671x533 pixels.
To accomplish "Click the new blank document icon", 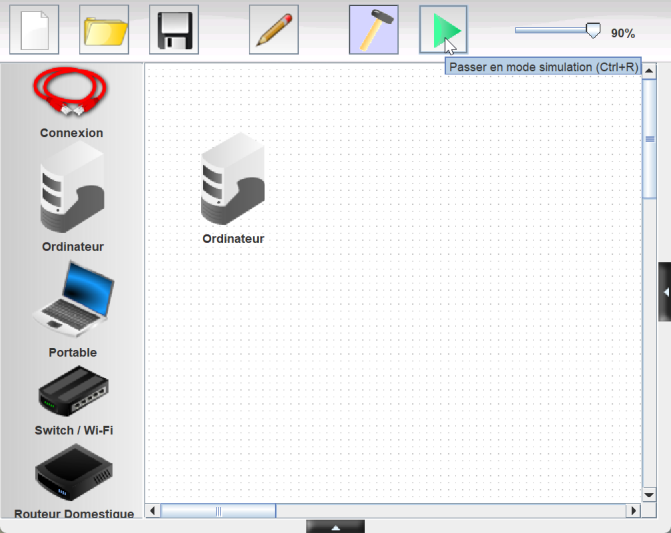I will pyautogui.click(x=34, y=30).
